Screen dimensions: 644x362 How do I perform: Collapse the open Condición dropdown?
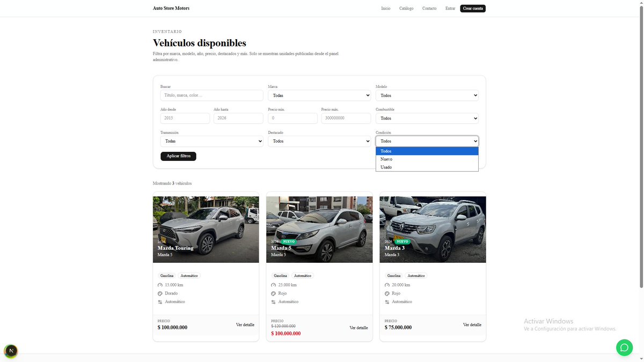(x=427, y=141)
